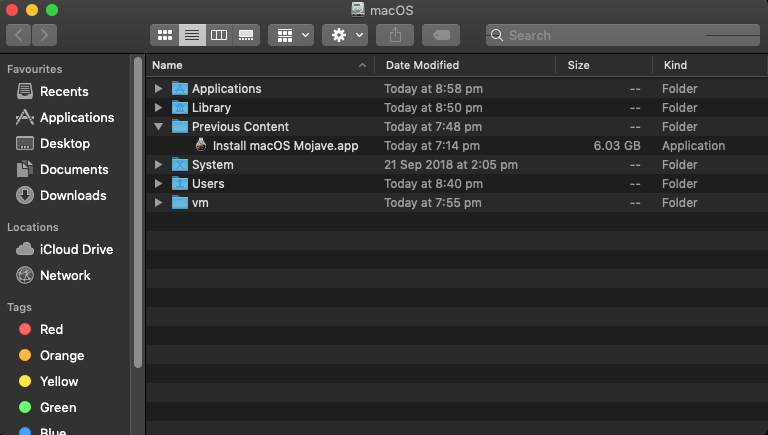The image size is (768, 435).
Task: Click the magnifying glass search icon
Action: click(497, 35)
